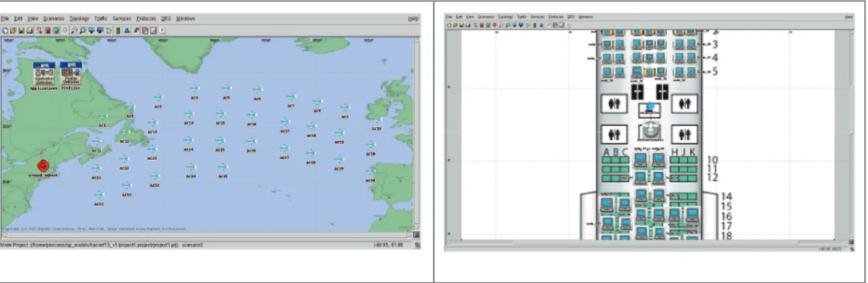The height and width of the screenshot is (283, 868).
Task: Select the Applications definition node on the map
Action: tap(43, 77)
